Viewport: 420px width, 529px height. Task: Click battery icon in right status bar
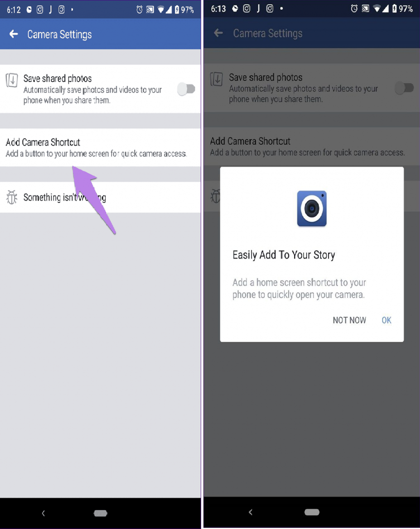[x=395, y=8]
